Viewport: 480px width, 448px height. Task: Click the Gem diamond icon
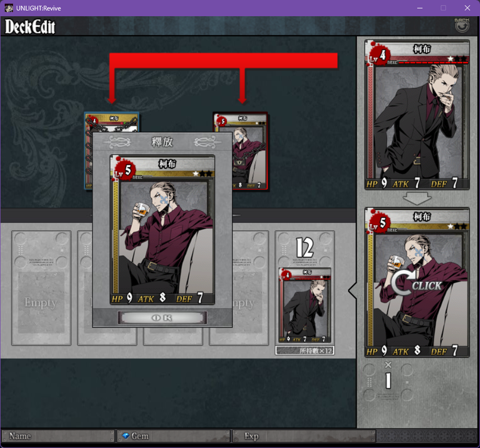pos(125,436)
